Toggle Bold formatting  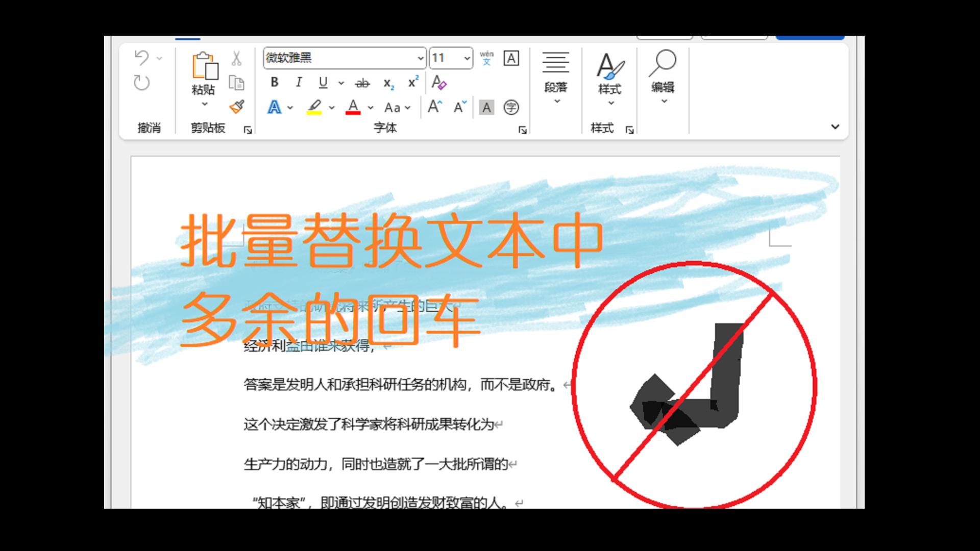(x=275, y=82)
